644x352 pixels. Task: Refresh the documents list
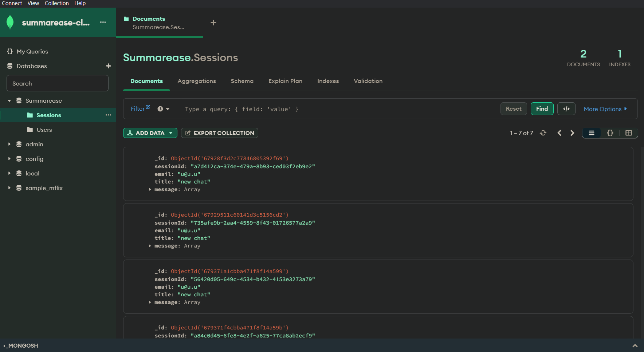[x=543, y=133]
